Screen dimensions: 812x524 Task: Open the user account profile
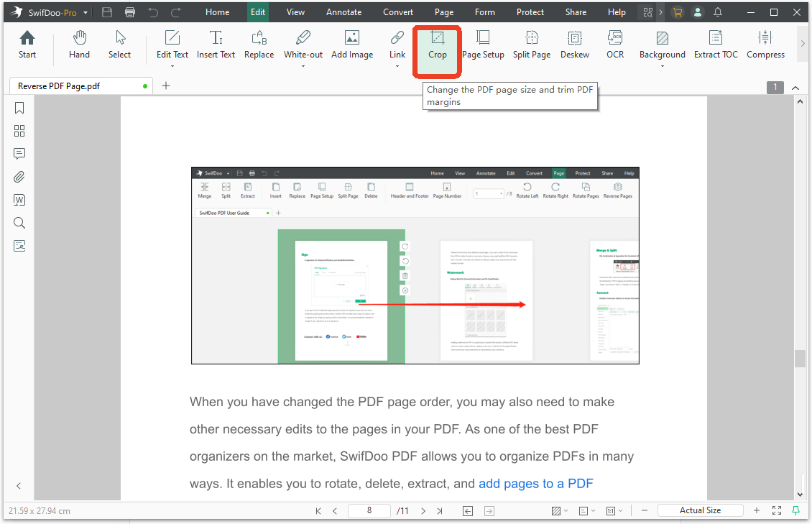tap(698, 12)
